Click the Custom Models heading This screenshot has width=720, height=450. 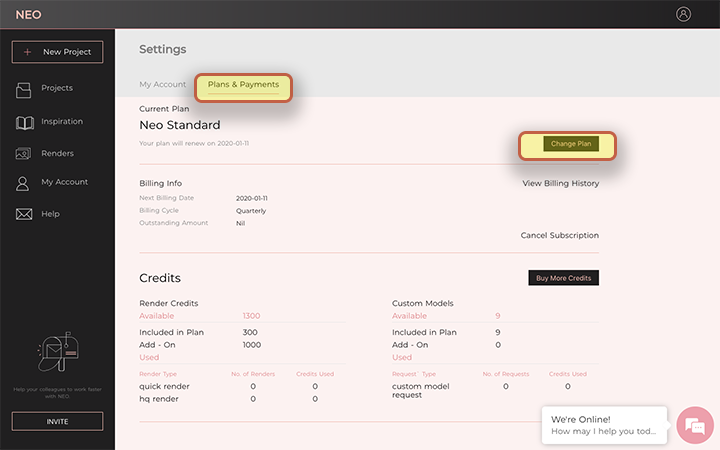coord(422,303)
